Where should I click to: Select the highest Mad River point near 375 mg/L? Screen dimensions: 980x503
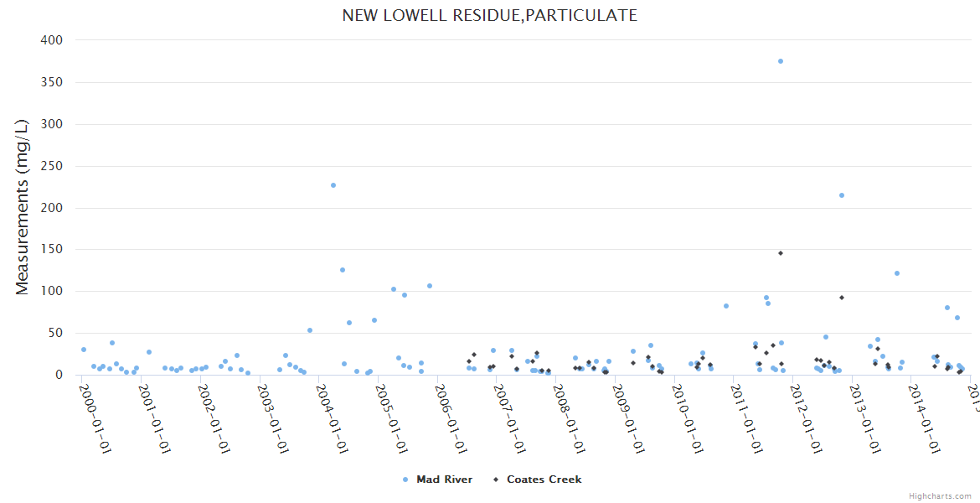pos(781,61)
